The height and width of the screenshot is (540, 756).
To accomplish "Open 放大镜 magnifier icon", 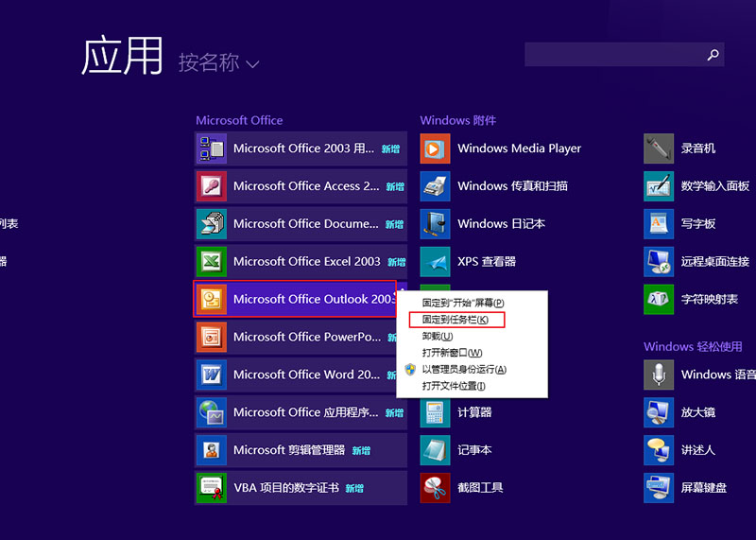I will point(659,412).
